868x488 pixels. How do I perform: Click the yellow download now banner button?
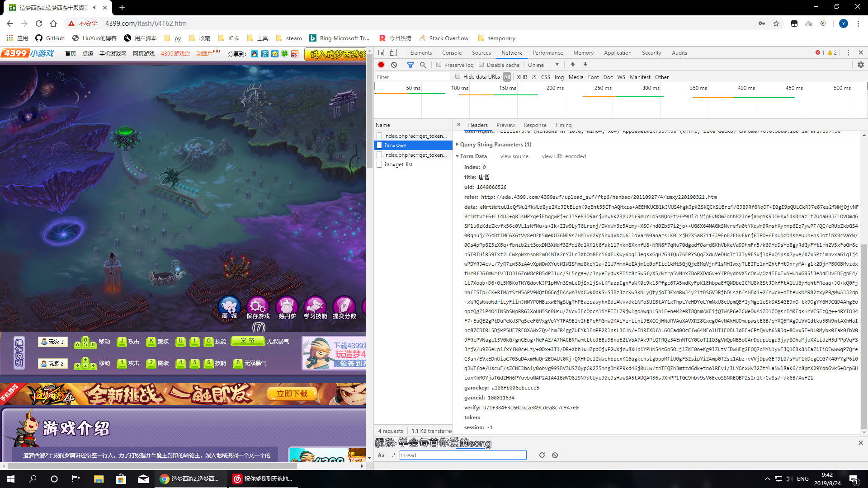tap(292, 394)
